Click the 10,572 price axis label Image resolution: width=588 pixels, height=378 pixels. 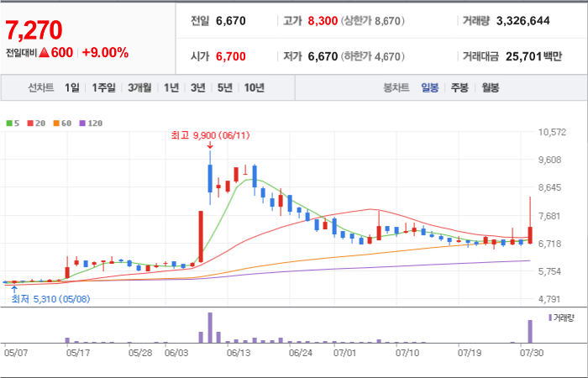[552, 133]
